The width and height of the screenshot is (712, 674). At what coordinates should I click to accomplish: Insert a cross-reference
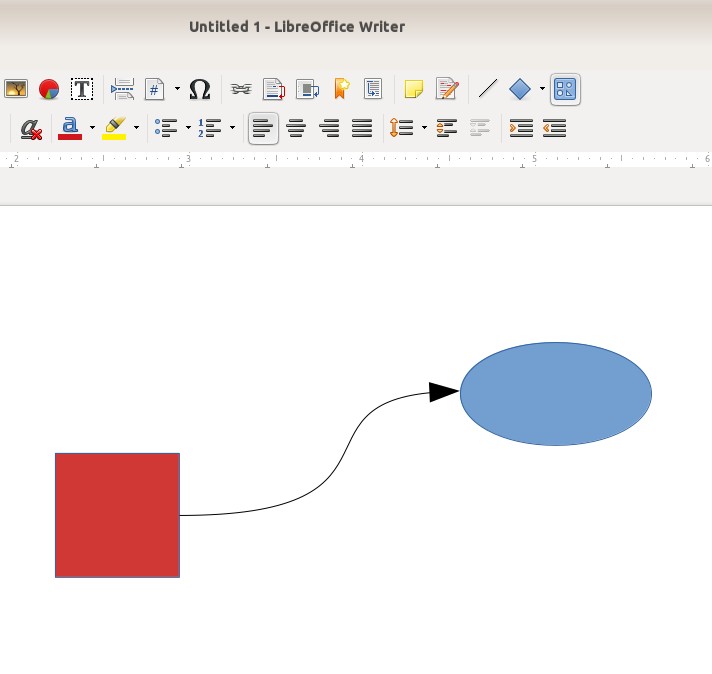373,89
